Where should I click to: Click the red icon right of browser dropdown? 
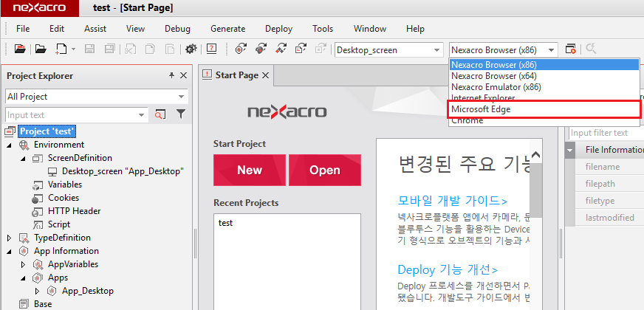point(570,49)
